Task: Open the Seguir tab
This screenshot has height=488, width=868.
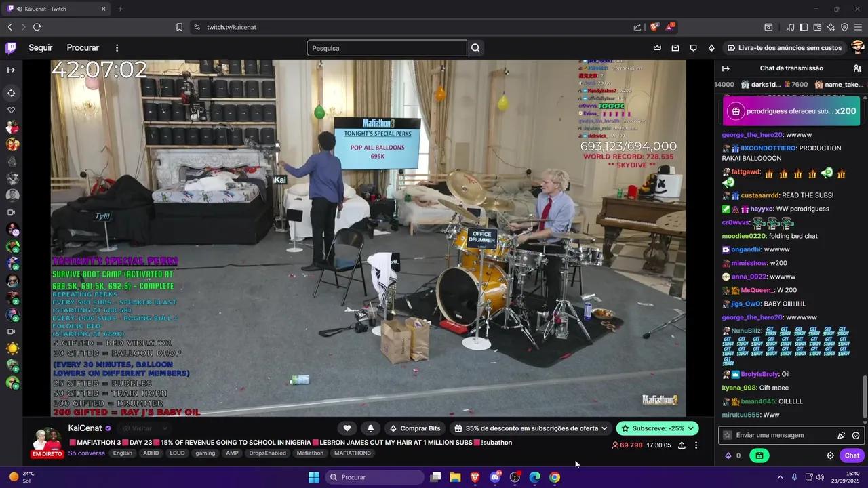Action: click(41, 48)
